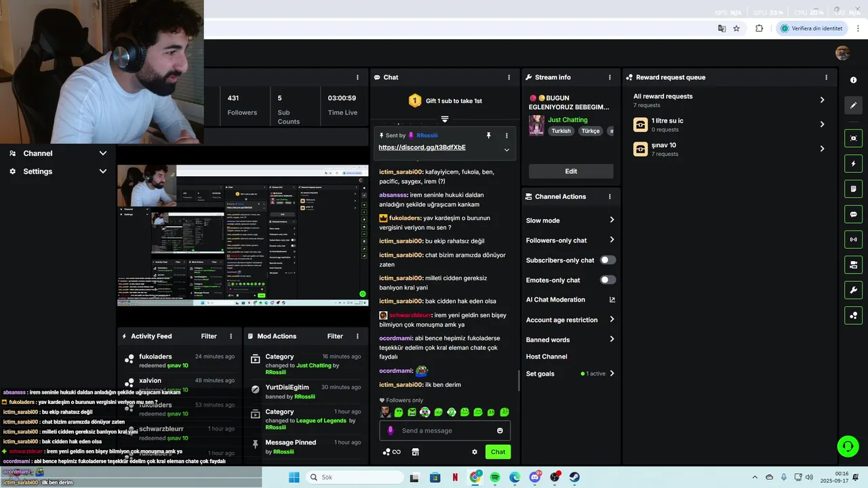Click the channel points sidebar icon
868x488 pixels.
coord(853,315)
